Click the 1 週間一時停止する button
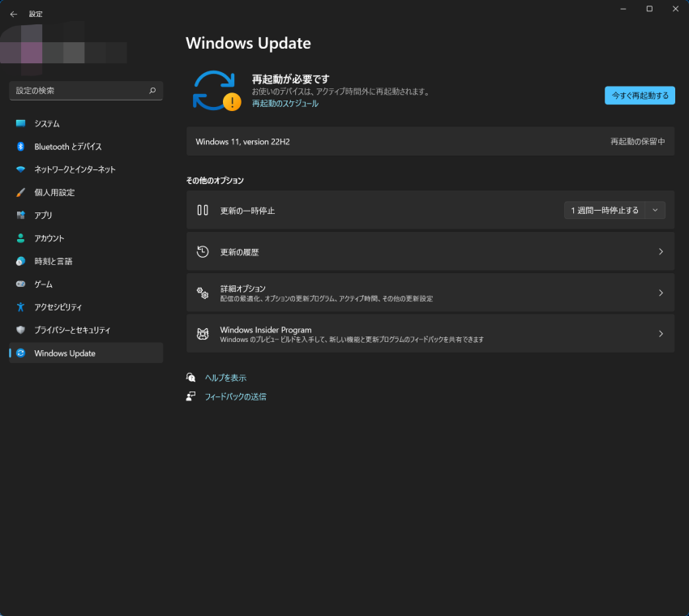 click(605, 210)
